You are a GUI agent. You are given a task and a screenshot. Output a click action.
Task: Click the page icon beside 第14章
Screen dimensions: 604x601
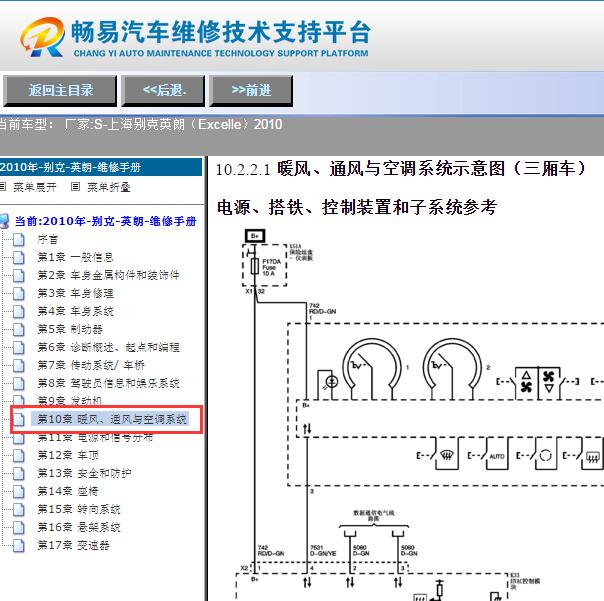pyautogui.click(x=18, y=491)
